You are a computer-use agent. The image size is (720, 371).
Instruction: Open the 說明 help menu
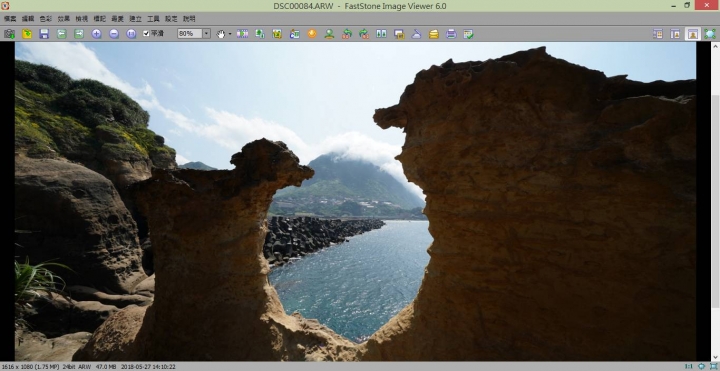[x=189, y=19]
